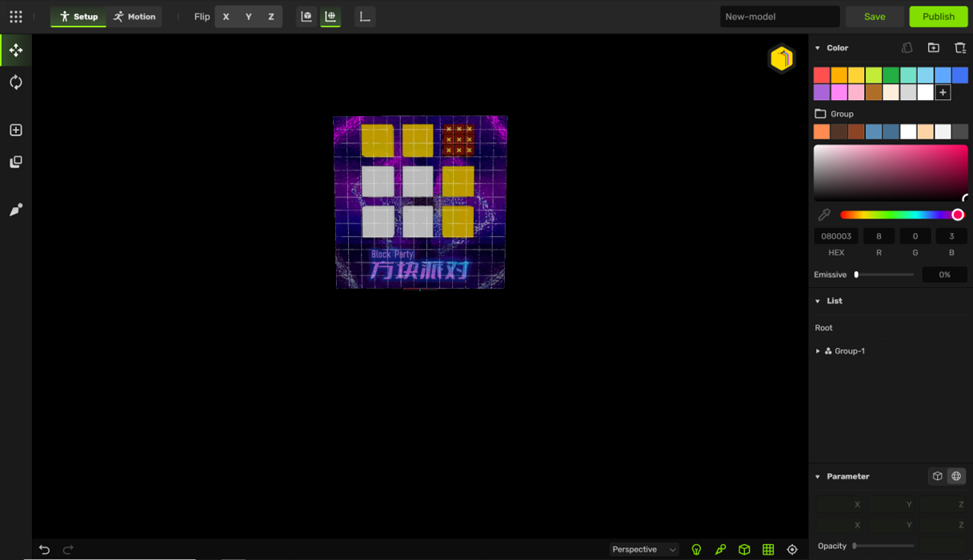
Task: Pick the orange swatch in Group palette
Action: [x=822, y=131]
